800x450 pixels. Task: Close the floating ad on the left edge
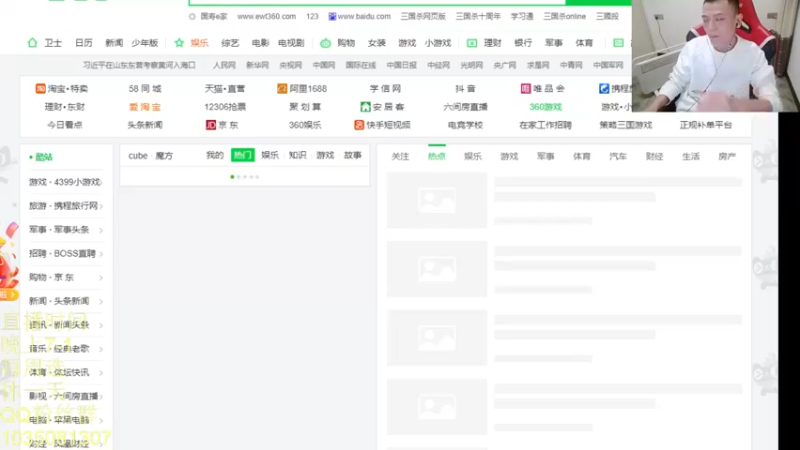pos(14,205)
